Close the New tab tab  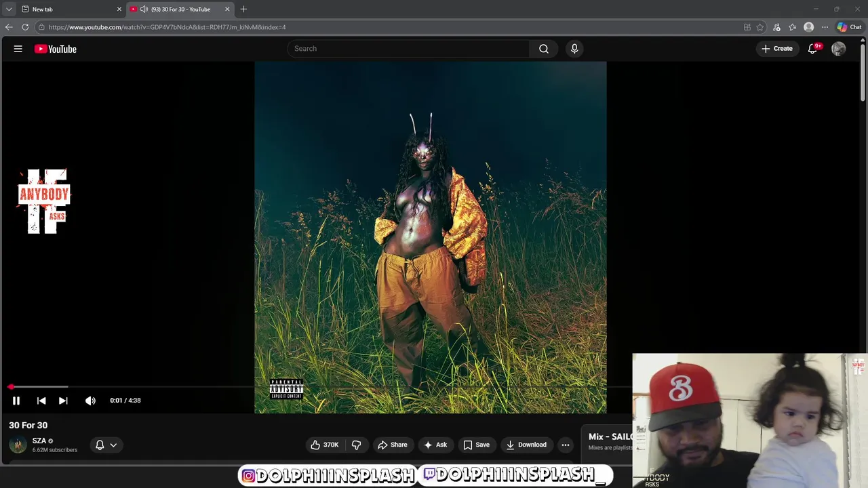tap(119, 9)
